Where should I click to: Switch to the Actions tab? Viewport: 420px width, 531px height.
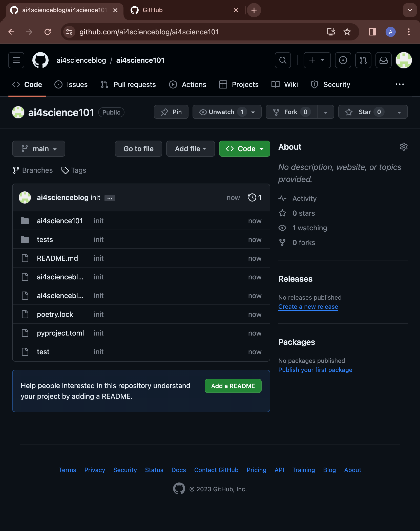pos(188,84)
